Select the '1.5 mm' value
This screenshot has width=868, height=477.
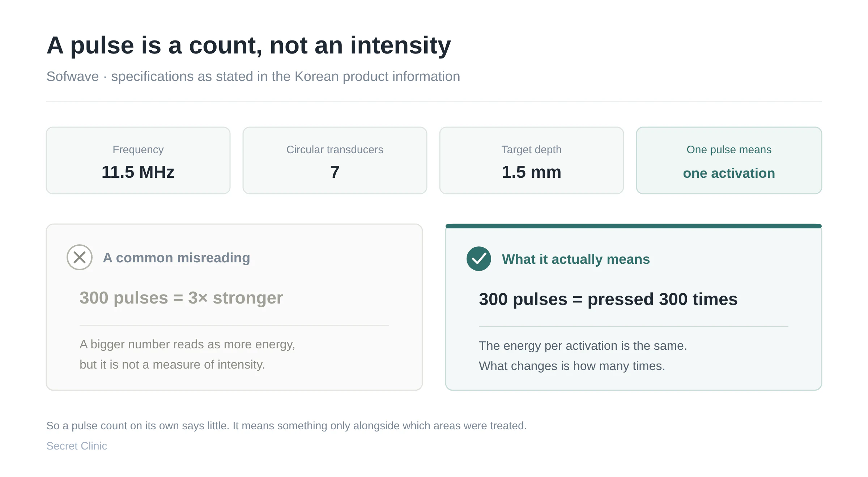(532, 172)
